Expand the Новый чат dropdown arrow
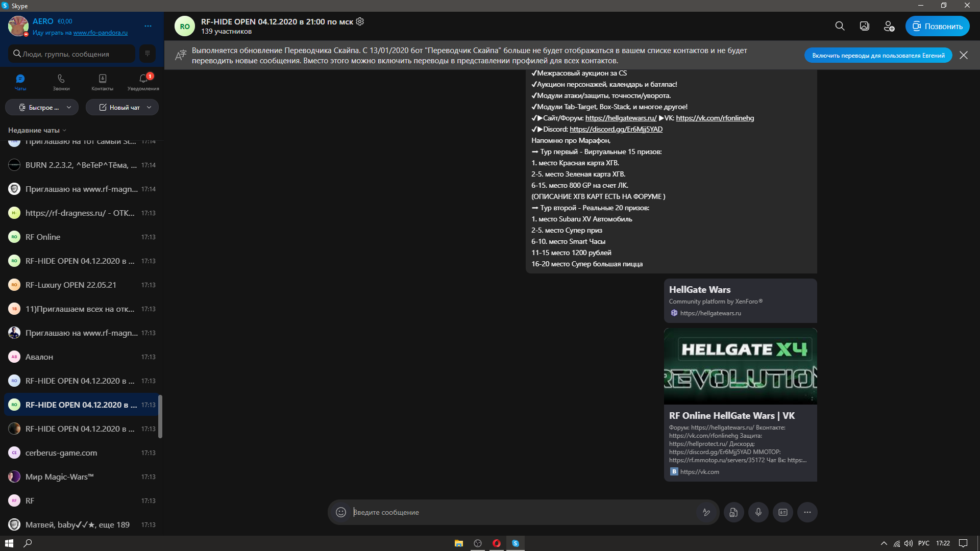The height and width of the screenshot is (551, 980). pos(149,107)
